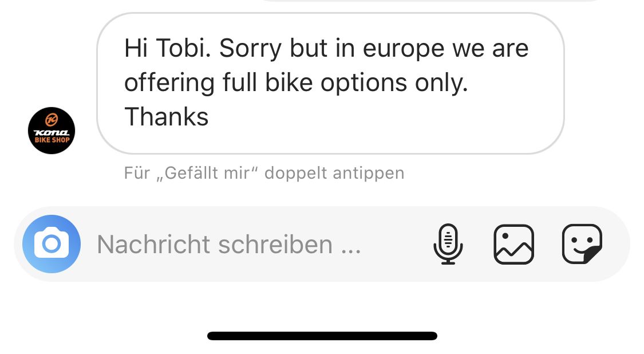Tap the partially visible bubble above the message
The image size is (644, 354).
point(429,1)
